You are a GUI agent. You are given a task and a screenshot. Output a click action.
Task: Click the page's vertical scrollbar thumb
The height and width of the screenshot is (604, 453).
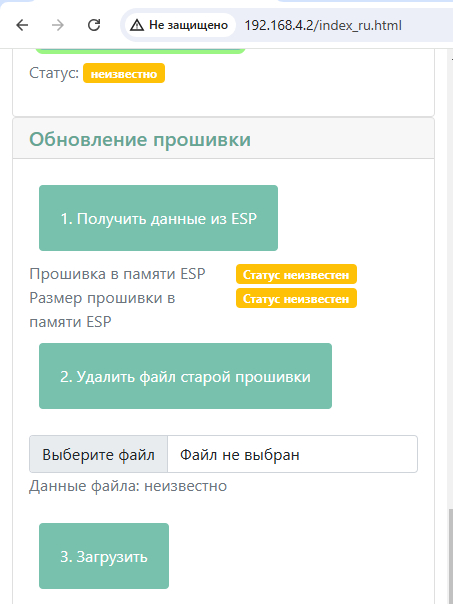click(450, 557)
